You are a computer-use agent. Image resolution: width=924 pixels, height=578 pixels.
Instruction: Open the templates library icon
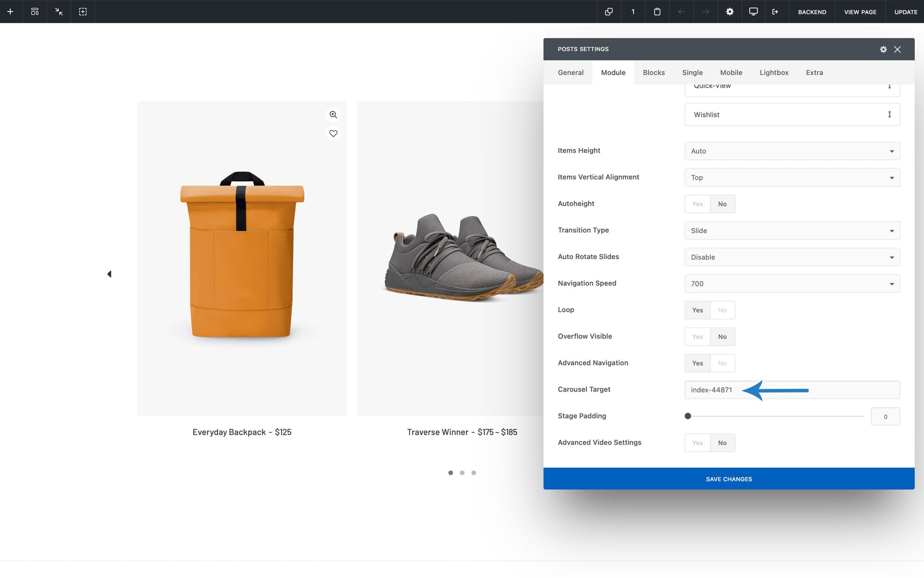[x=35, y=12]
